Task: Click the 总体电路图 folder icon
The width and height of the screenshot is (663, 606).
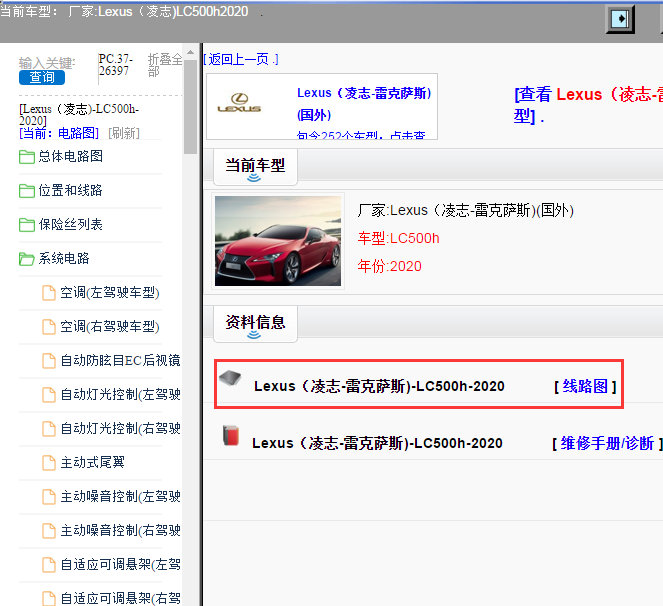Action: (x=27, y=157)
